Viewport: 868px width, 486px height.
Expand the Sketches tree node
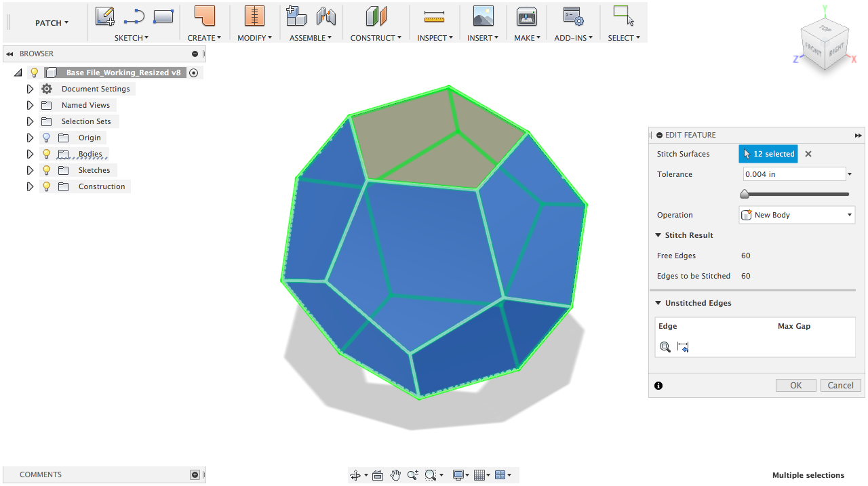click(30, 170)
